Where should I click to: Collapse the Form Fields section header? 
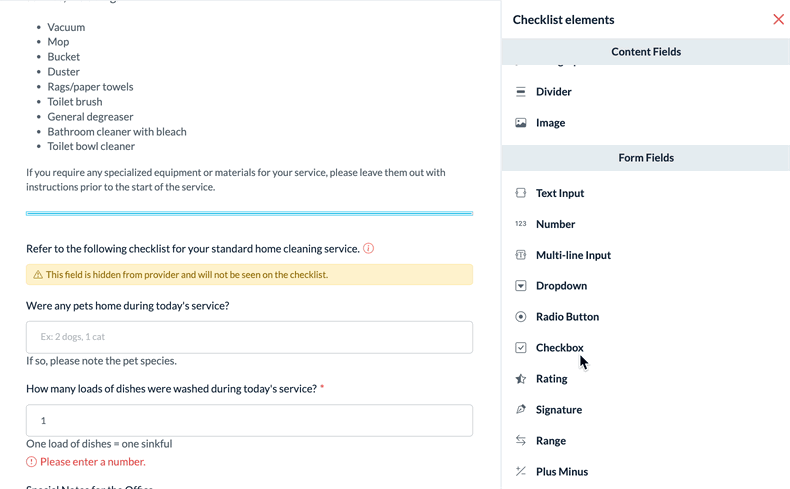[x=646, y=158]
